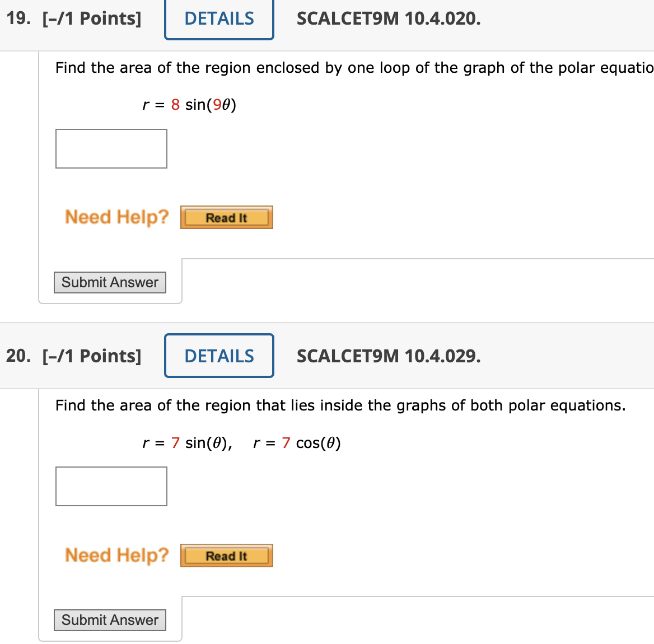The image size is (654, 644).
Task: Click question number 20
Action: pos(17,355)
